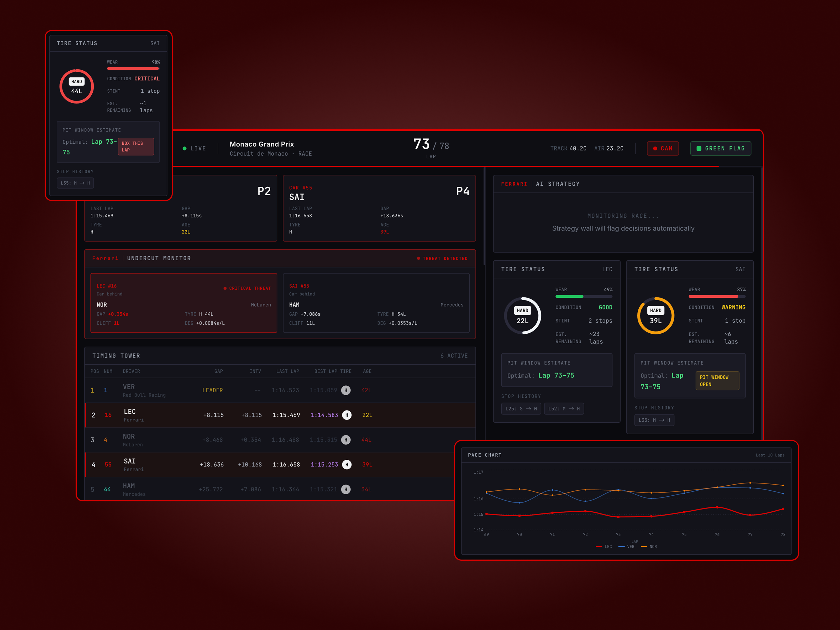
Task: Click the 1:14.583 best lap time
Action: click(324, 415)
